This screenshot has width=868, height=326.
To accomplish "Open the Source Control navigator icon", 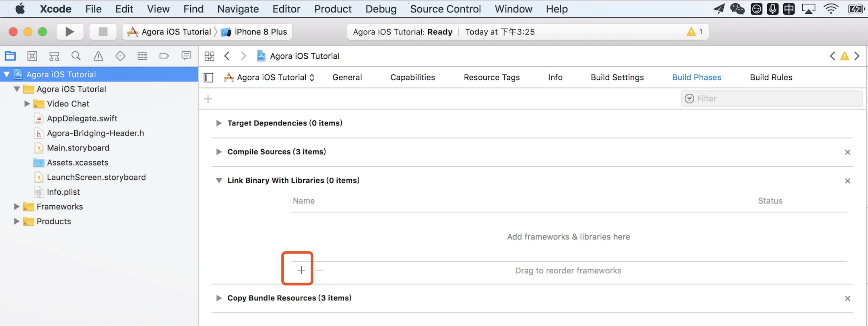I will click(32, 56).
